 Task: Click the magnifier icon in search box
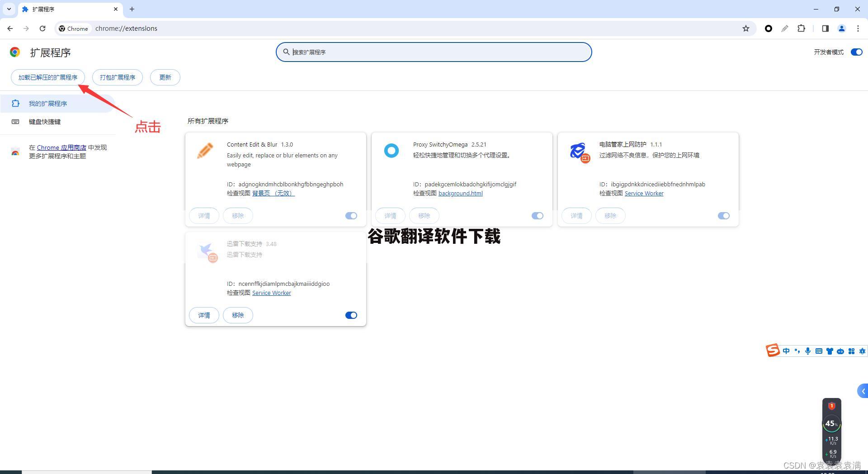click(286, 52)
